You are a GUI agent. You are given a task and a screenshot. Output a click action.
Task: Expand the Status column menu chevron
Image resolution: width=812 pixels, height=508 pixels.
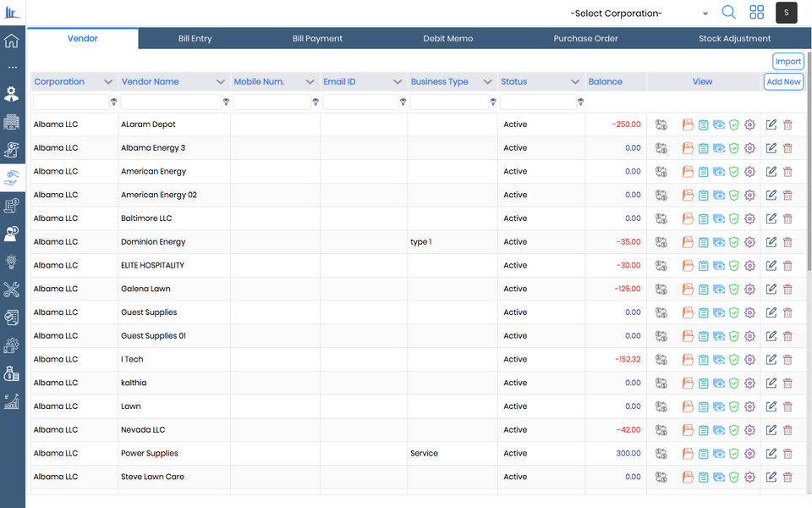[x=575, y=82]
